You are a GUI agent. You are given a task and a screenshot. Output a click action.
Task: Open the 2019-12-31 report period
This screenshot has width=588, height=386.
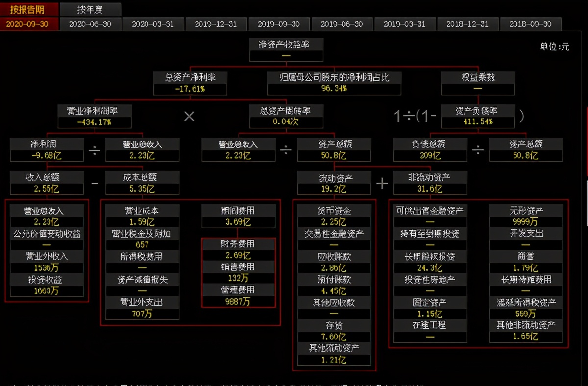pos(216,24)
